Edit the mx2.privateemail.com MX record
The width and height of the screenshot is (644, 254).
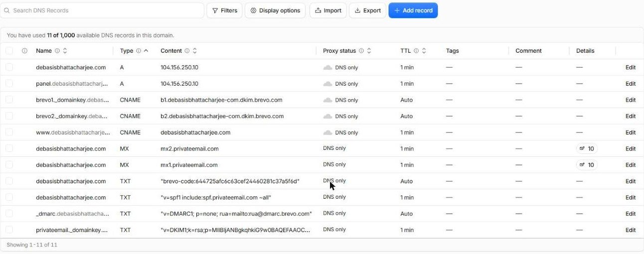pos(631,148)
